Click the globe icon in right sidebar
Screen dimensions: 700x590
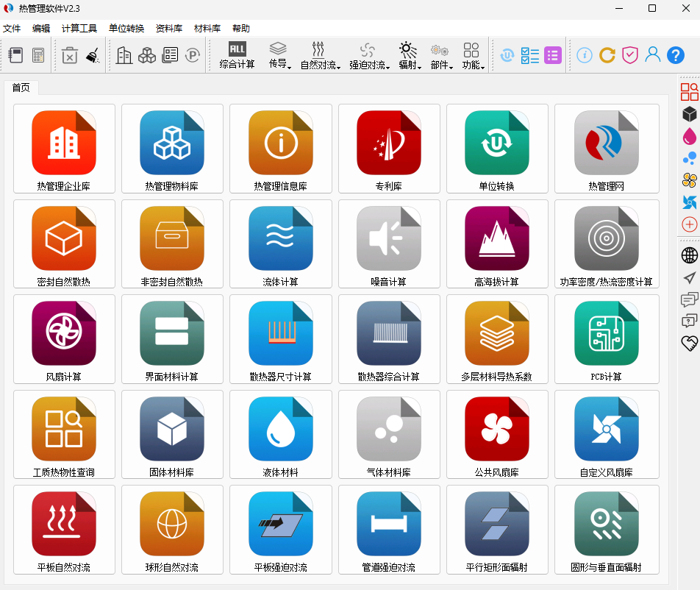click(689, 255)
